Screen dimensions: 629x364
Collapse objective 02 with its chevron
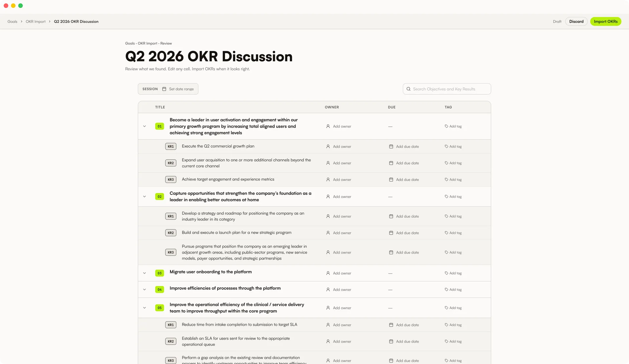tap(144, 197)
